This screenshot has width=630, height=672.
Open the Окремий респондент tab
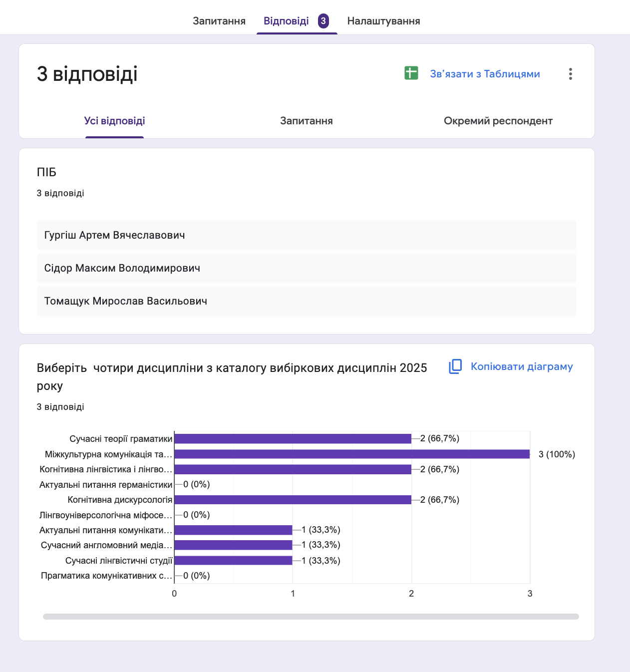[498, 121]
